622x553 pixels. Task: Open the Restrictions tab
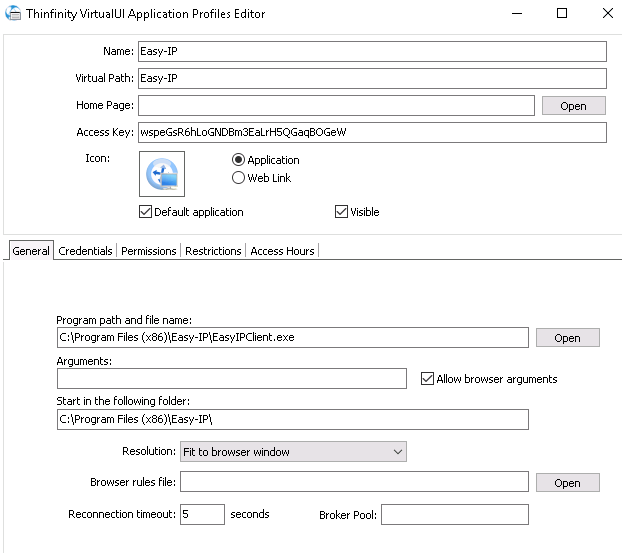(213, 251)
